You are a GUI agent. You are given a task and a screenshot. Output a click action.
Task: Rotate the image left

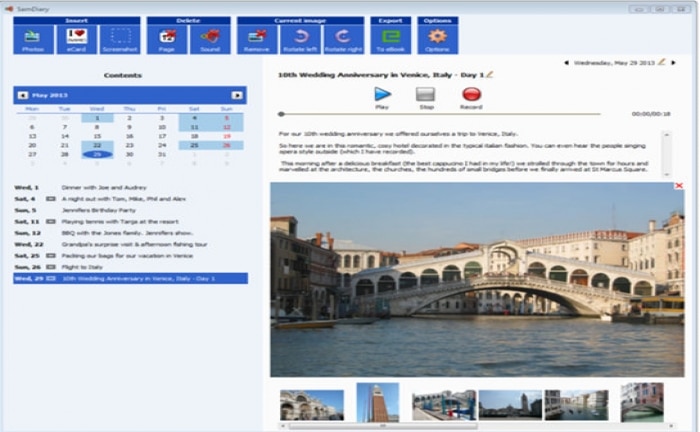[300, 38]
